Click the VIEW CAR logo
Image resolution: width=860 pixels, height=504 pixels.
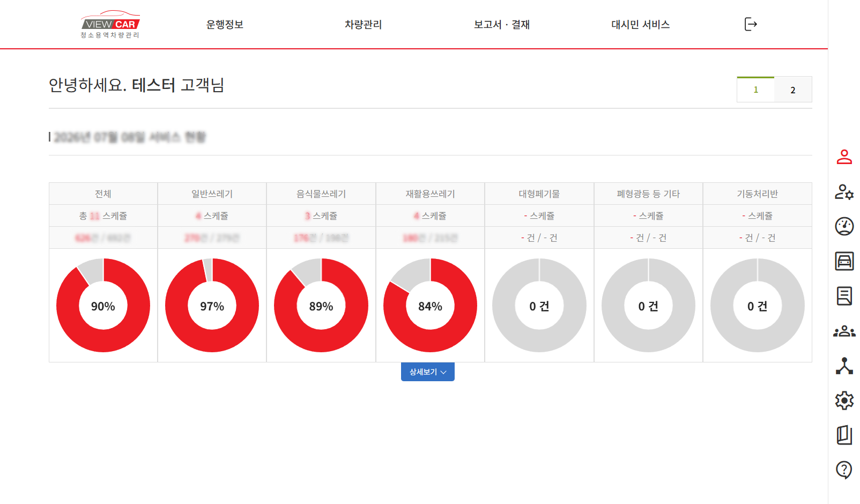(x=110, y=24)
